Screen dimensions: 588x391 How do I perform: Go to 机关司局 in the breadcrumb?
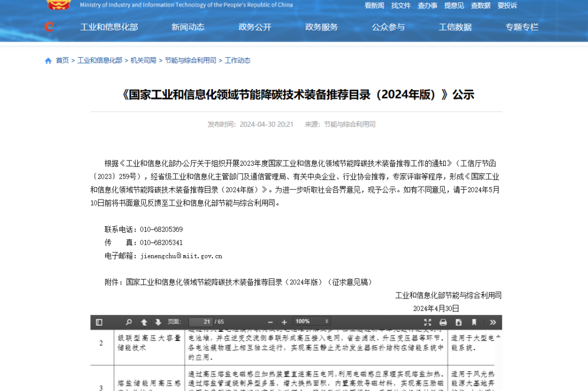click(143, 61)
